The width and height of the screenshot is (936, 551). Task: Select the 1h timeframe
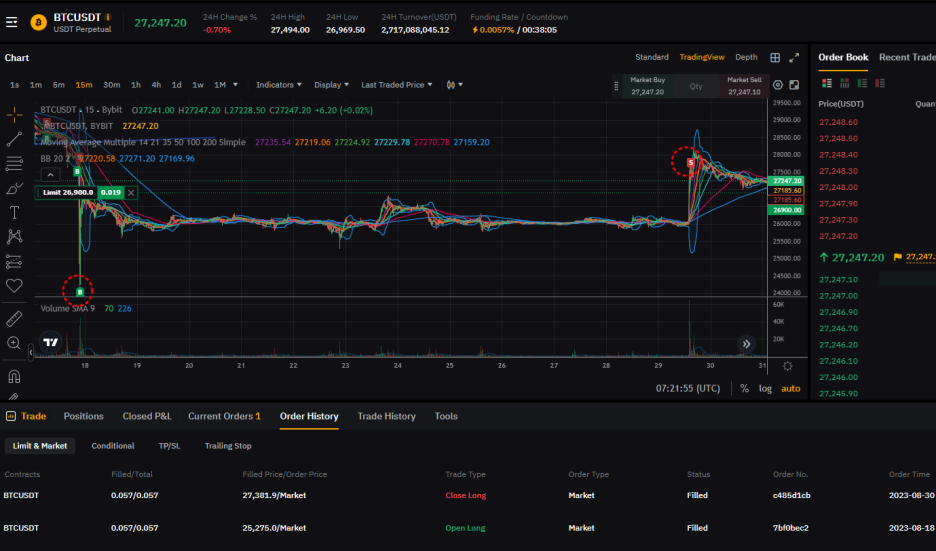[x=136, y=85]
